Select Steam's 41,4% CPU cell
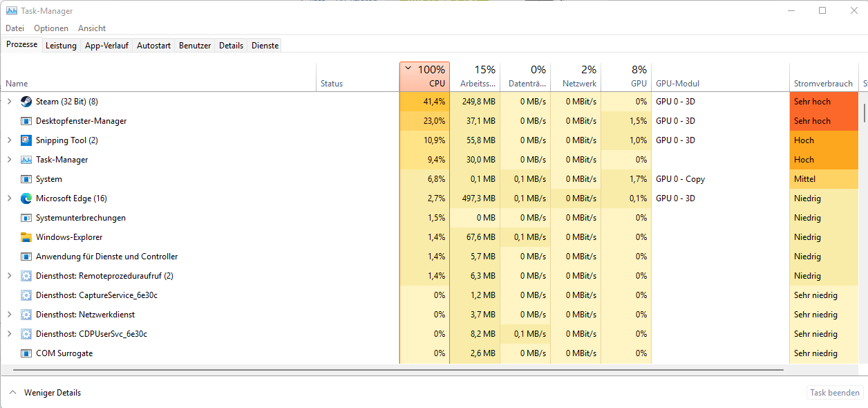Image resolution: width=868 pixels, height=408 pixels. coord(424,102)
